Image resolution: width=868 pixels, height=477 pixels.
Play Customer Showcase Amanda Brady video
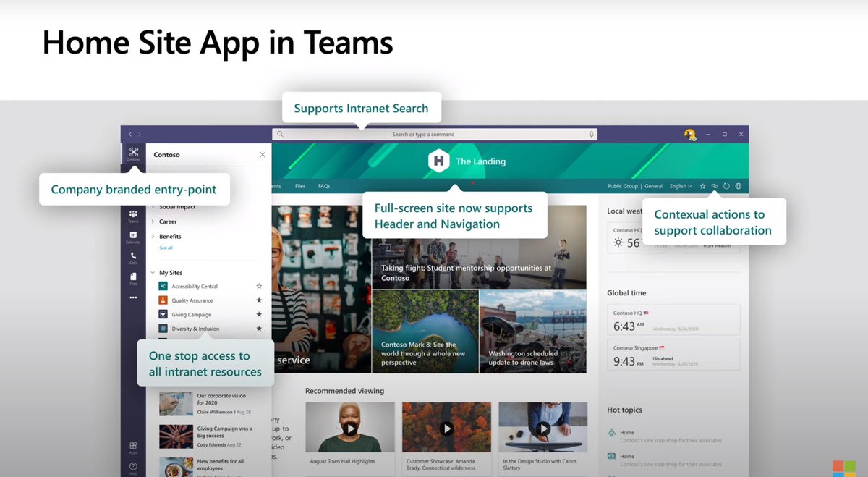point(447,429)
